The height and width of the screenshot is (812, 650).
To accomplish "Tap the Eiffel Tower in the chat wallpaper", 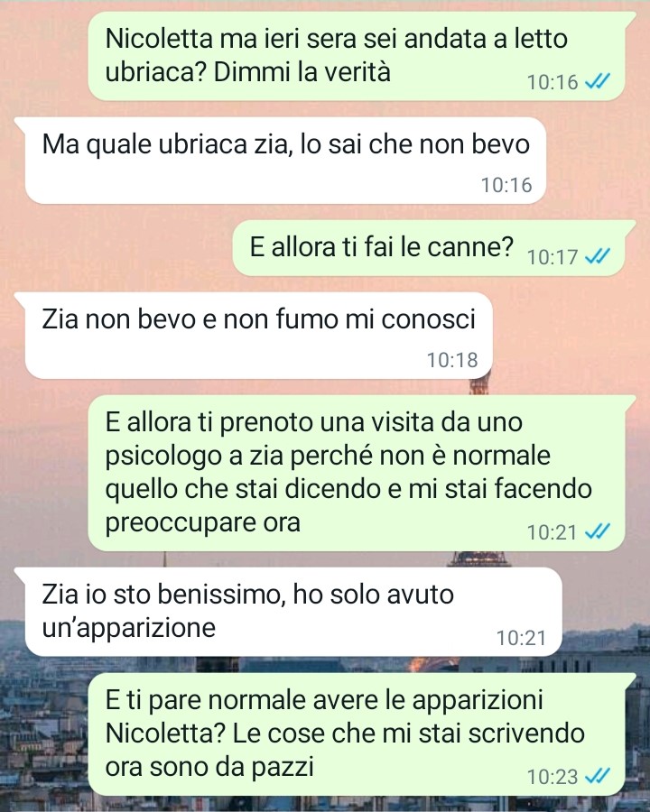I will 479,559.
